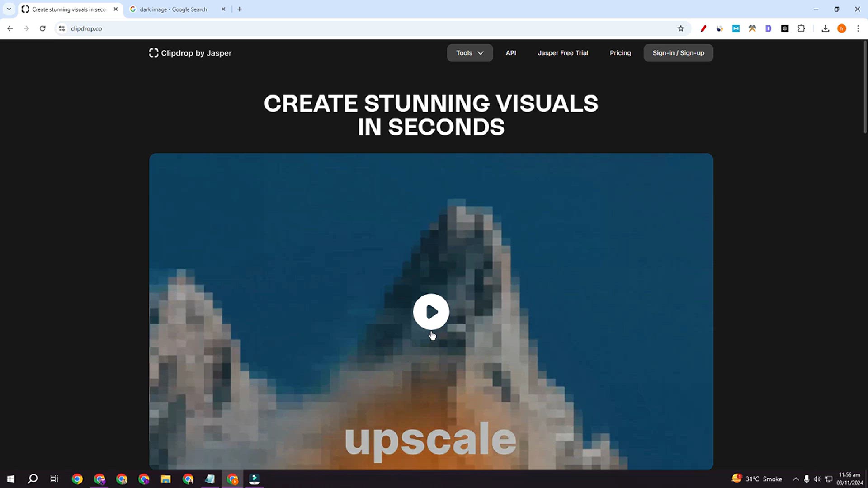
Task: Open the Jasper Free Trial link
Action: (563, 53)
